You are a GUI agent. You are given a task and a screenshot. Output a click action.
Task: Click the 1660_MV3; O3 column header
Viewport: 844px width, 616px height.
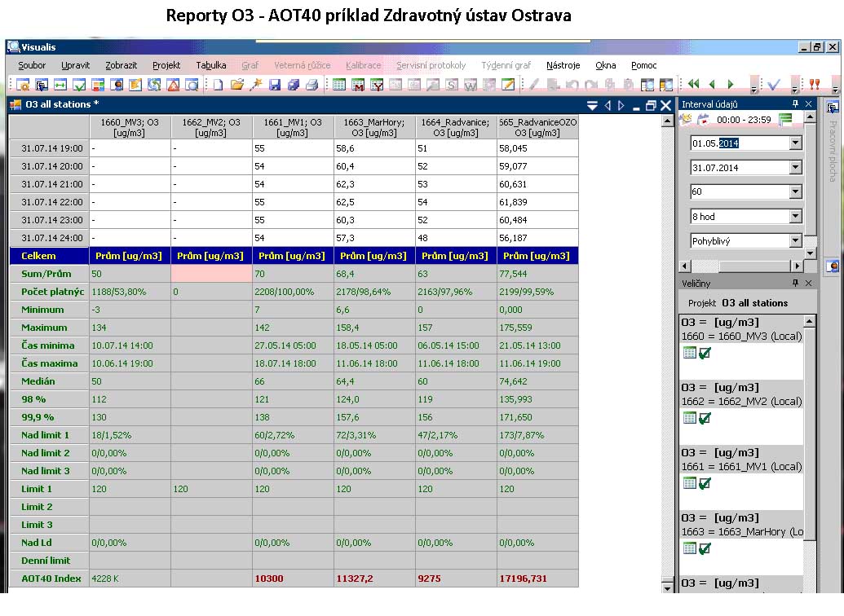click(130, 127)
